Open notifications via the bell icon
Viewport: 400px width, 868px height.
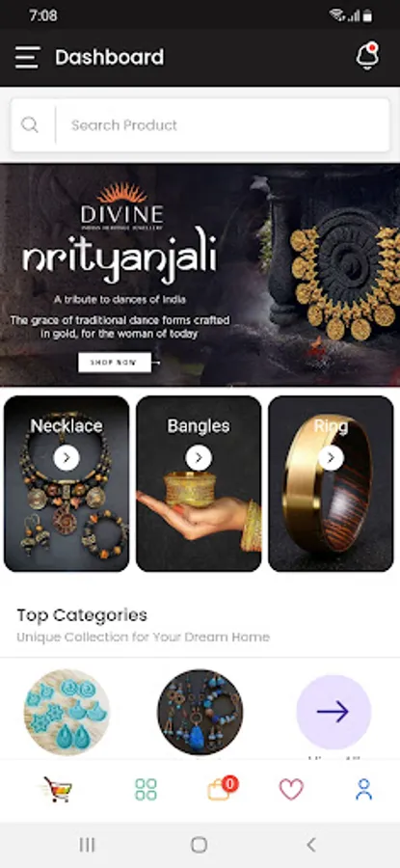367,57
